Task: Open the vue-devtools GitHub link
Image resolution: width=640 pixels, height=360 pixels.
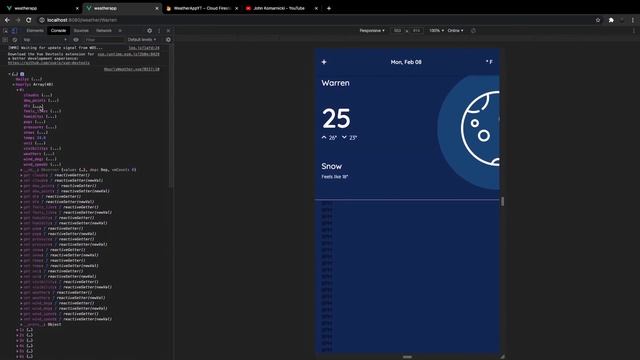Action: click(49, 63)
